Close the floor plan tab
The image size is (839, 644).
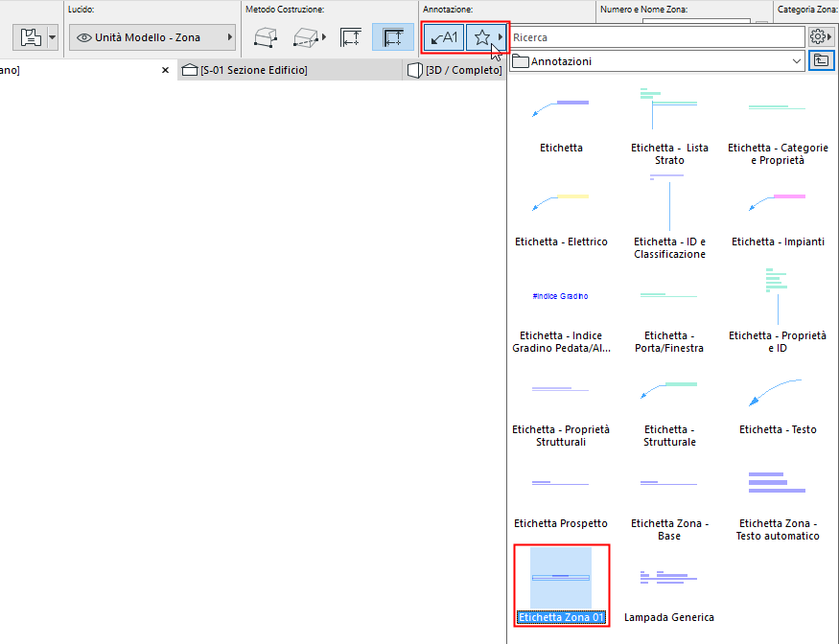[x=165, y=70]
